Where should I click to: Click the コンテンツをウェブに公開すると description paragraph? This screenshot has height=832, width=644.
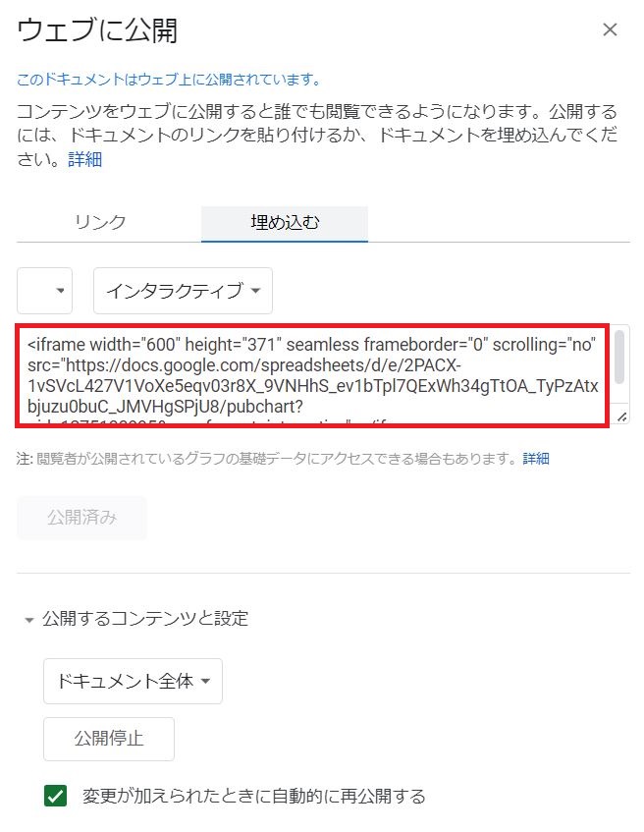point(317,135)
